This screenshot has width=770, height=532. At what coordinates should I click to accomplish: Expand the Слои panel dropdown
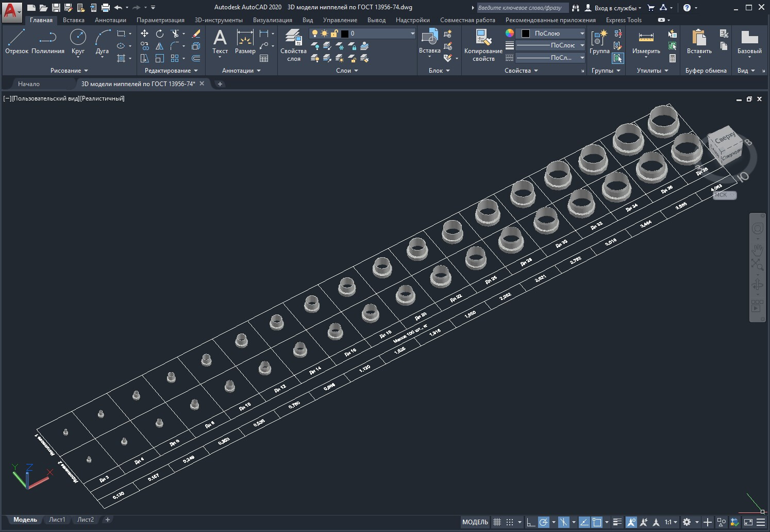[x=347, y=71]
